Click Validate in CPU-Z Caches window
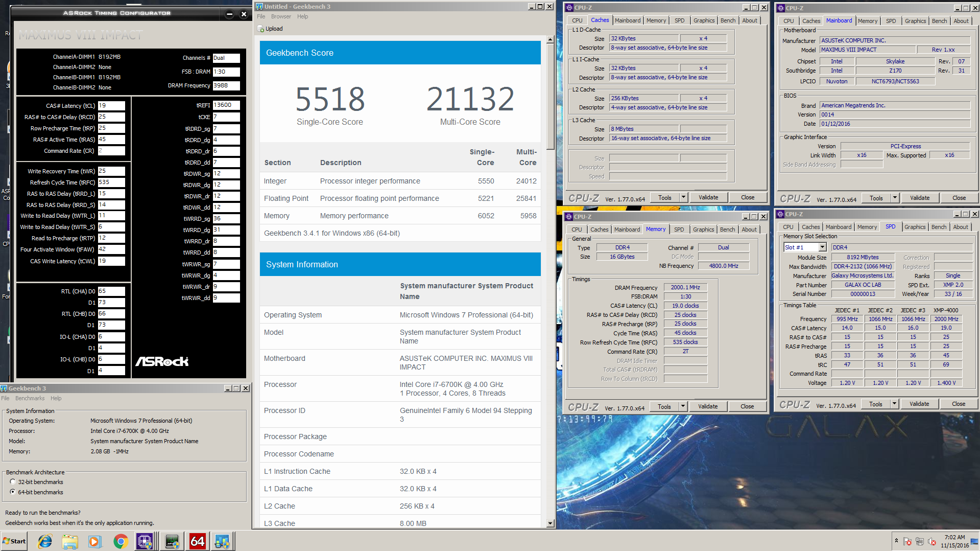 708,197
